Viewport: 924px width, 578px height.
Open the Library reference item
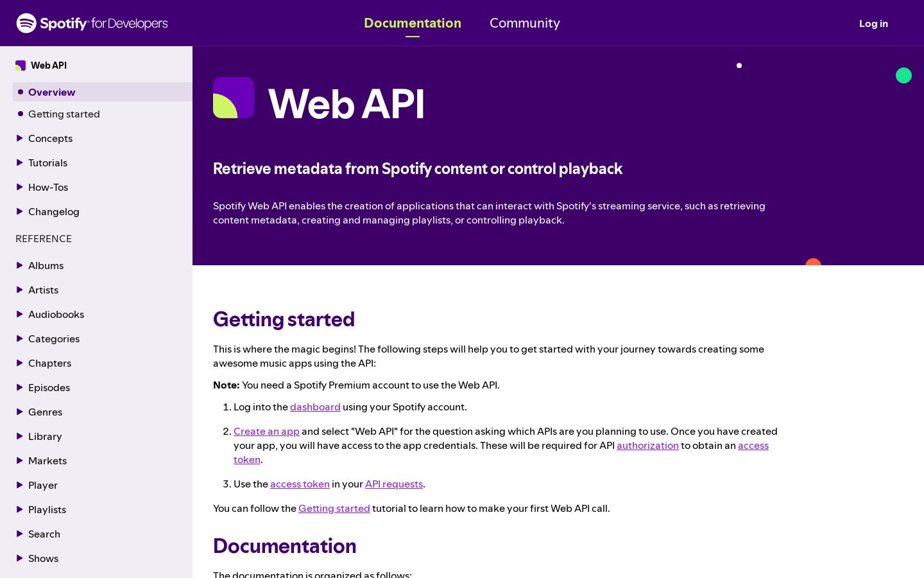pos(45,436)
